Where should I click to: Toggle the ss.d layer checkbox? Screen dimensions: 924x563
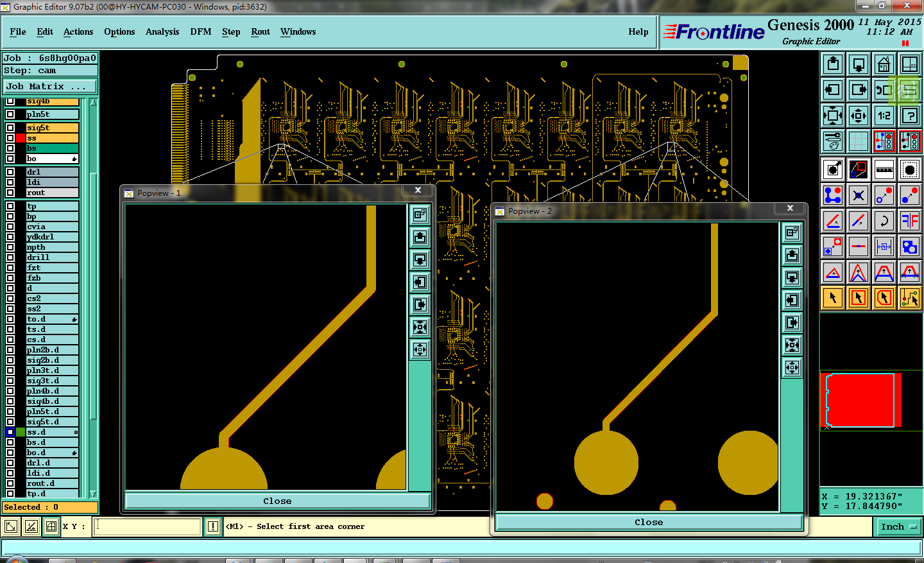10,432
